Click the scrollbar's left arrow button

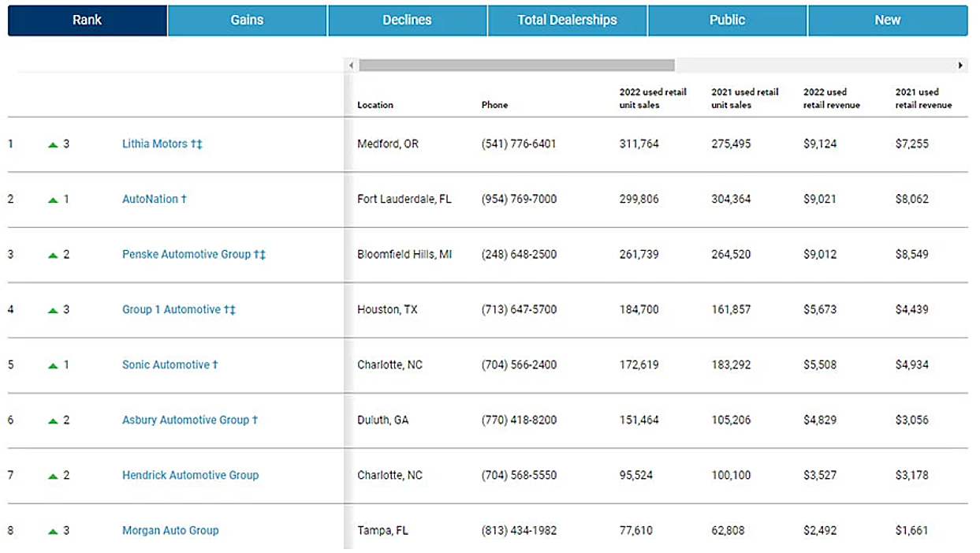[x=351, y=65]
